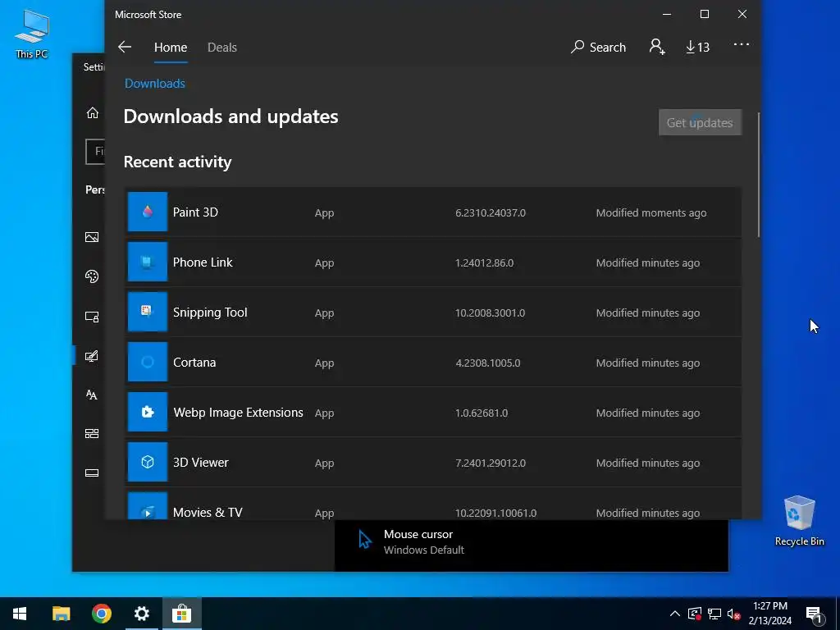Click the Paint 3D app icon
The height and width of the screenshot is (630, 840).
pyautogui.click(x=148, y=212)
